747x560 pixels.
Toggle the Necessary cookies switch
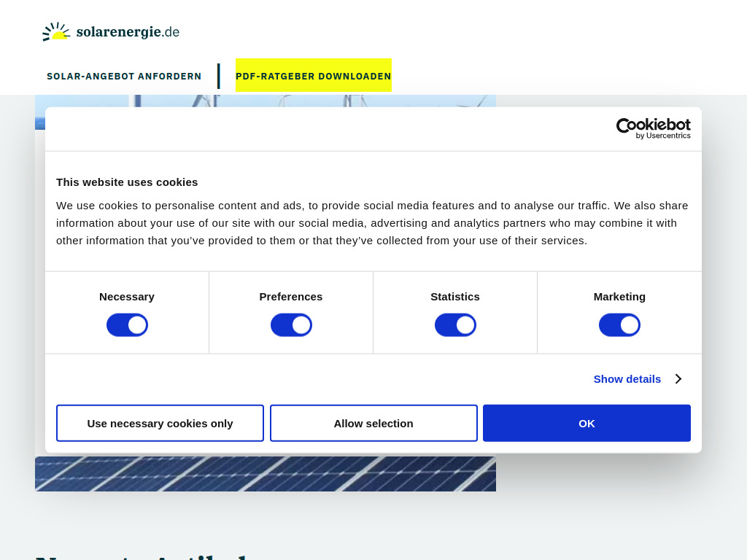point(127,324)
